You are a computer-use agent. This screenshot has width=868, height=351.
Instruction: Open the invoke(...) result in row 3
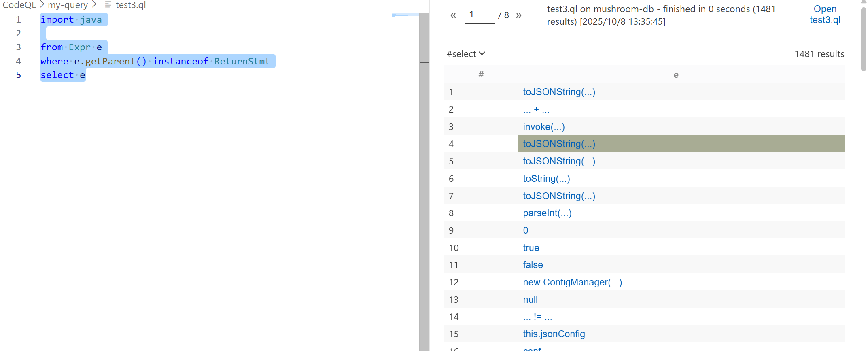tap(543, 127)
